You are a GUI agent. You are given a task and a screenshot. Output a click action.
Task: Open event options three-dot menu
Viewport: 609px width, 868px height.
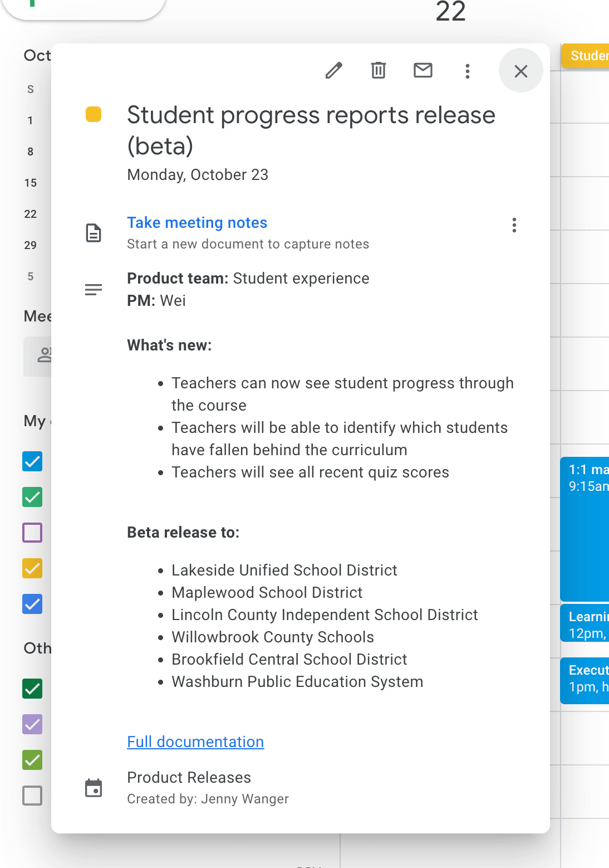point(468,71)
